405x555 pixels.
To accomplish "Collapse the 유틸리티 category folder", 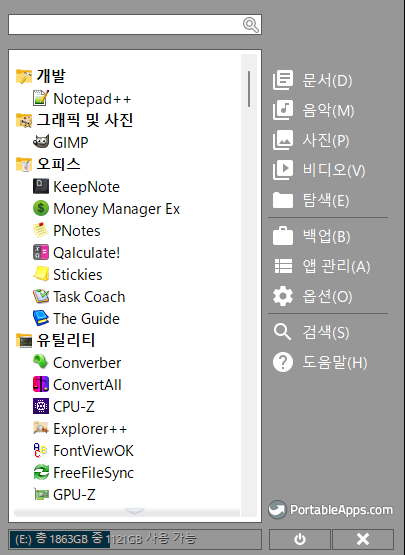I will click(x=24, y=341).
